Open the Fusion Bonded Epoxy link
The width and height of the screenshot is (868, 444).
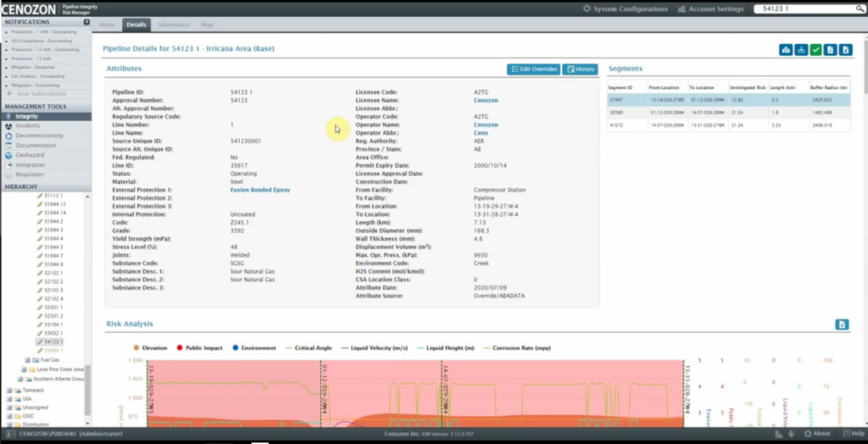pyautogui.click(x=260, y=190)
